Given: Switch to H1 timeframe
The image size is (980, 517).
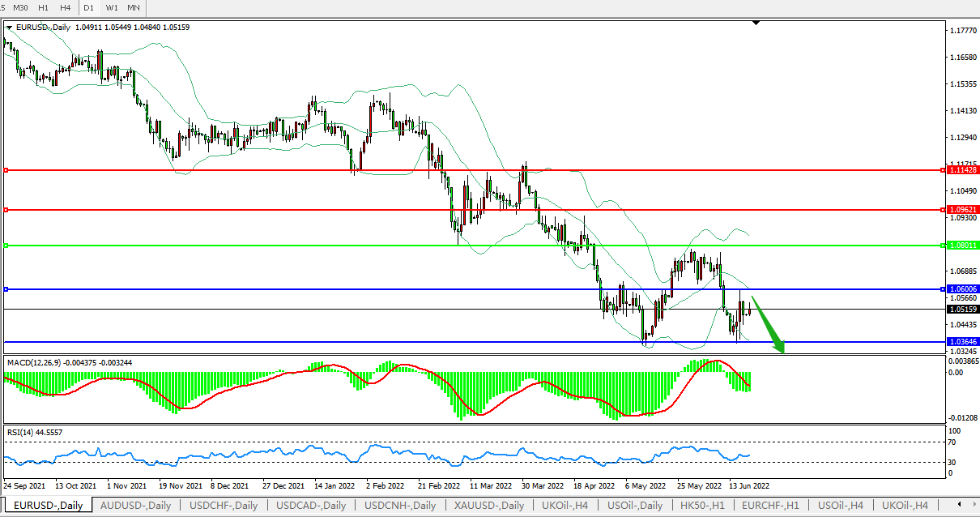Looking at the screenshot, I should coord(44,7).
